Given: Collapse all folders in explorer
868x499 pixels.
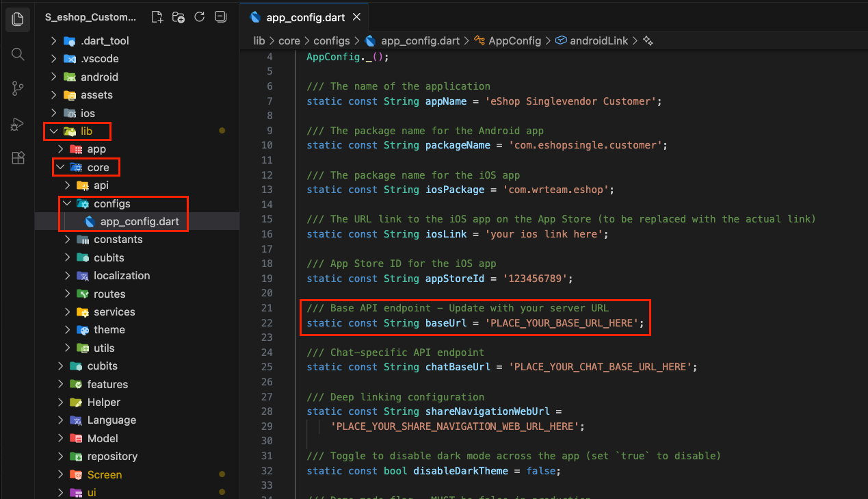Looking at the screenshot, I should (x=220, y=17).
